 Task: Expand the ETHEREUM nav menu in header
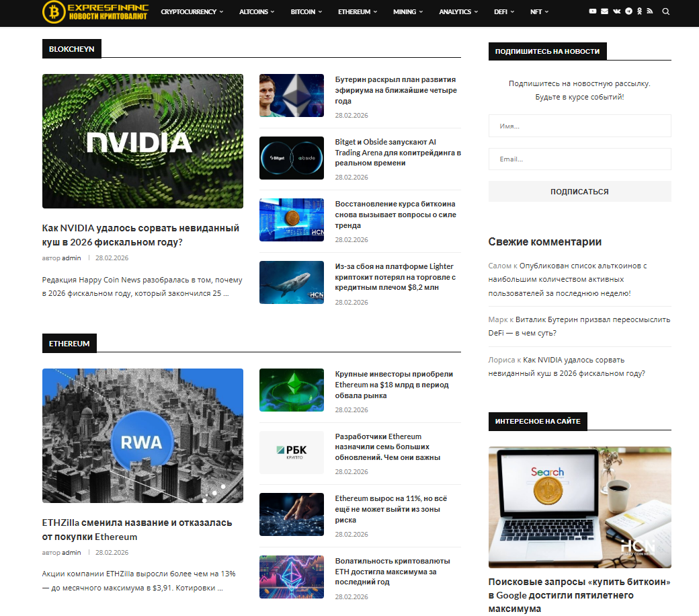pos(357,11)
